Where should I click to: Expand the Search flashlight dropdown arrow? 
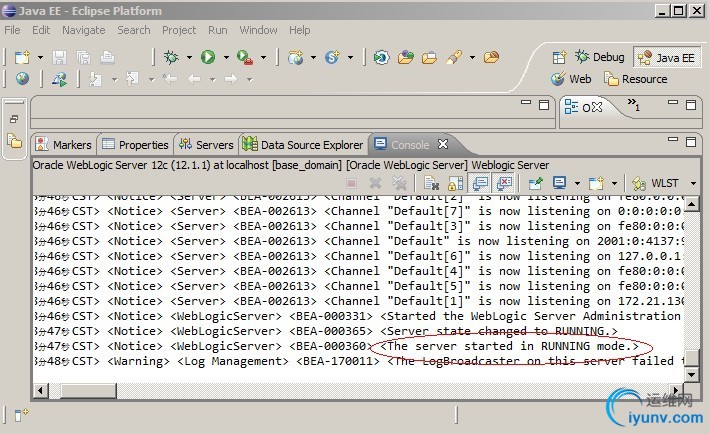coord(472,57)
